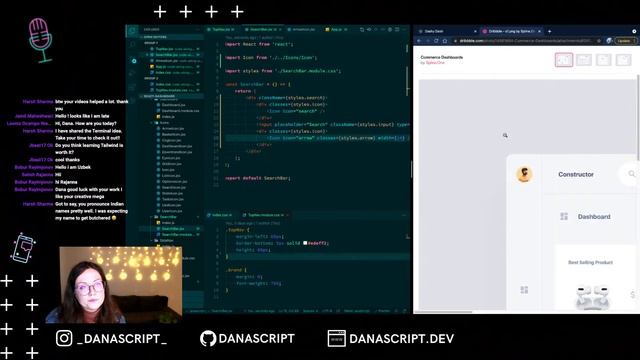Click the open changes icon in editor toolbar

pyautogui.click(x=362, y=29)
